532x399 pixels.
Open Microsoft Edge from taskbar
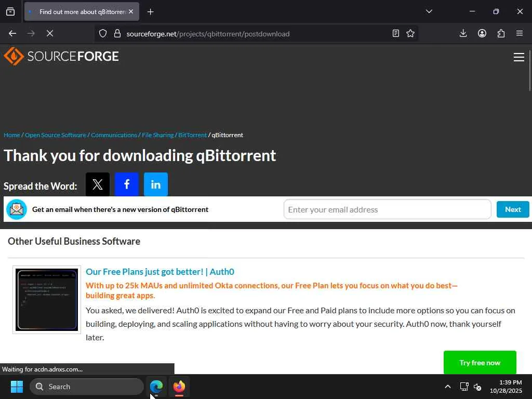156,387
